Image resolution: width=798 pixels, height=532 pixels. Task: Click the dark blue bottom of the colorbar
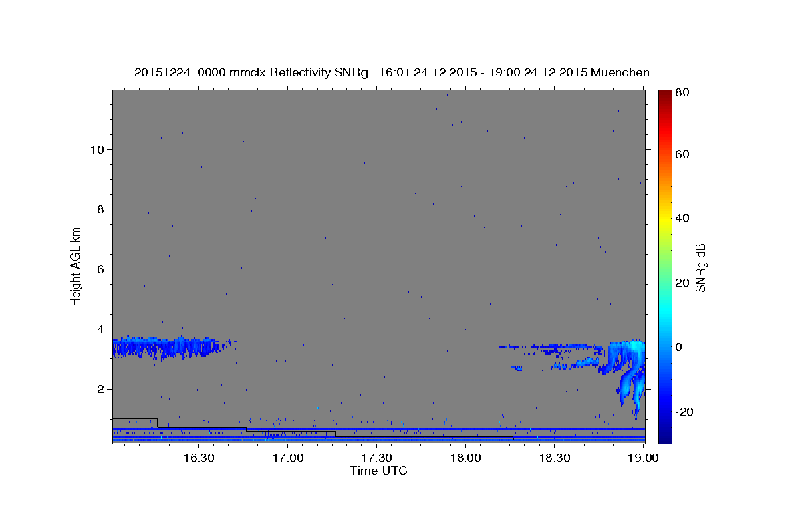[665, 436]
